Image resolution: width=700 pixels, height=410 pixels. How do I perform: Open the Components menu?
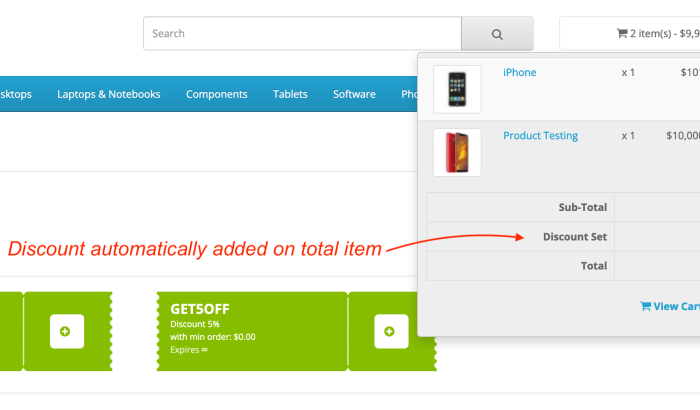(217, 94)
